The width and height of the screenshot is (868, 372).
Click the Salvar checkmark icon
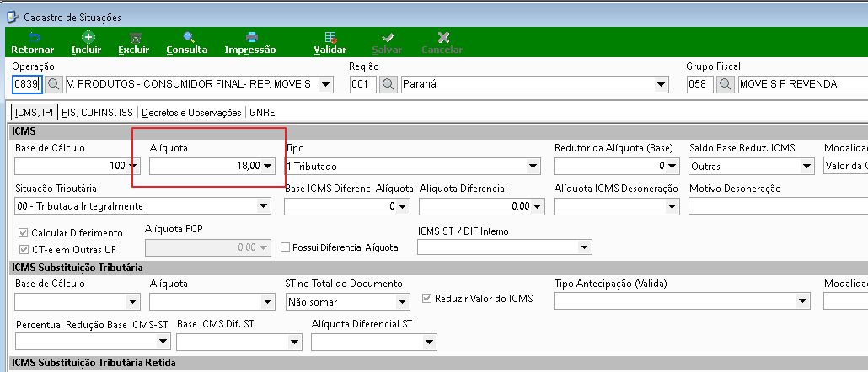pyautogui.click(x=388, y=38)
